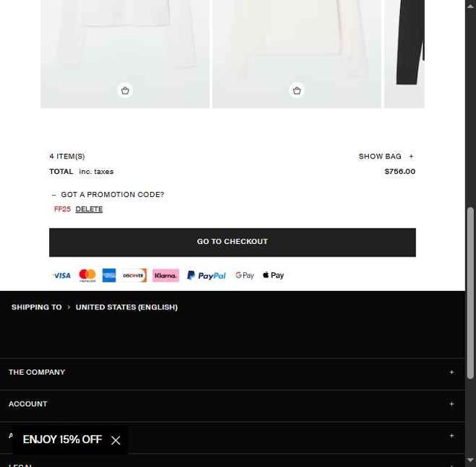The width and height of the screenshot is (476, 467).
Task: Click the Klarna payment badge
Action: (166, 276)
